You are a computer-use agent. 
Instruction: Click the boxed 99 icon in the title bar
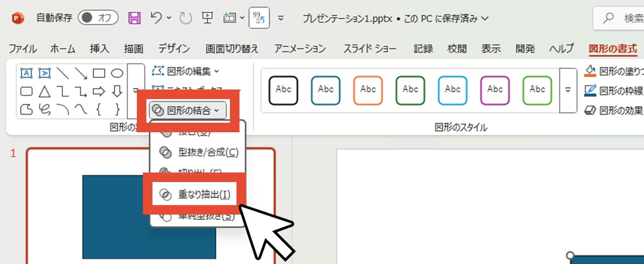point(260,19)
